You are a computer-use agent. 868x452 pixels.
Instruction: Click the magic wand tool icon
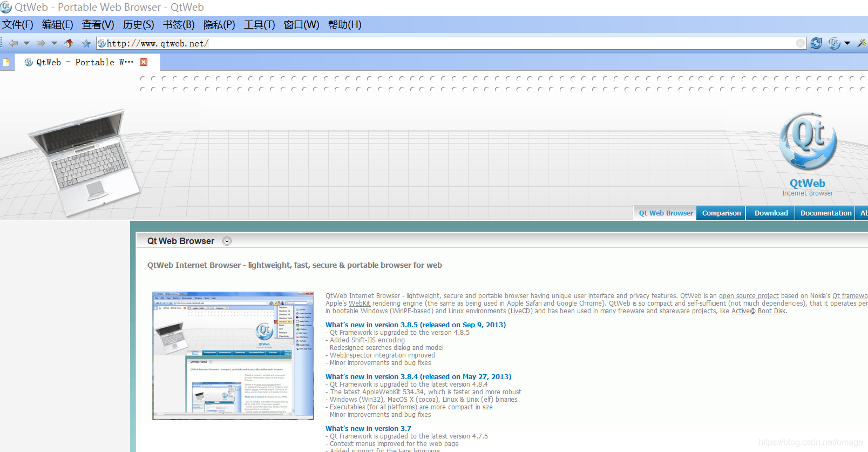click(862, 43)
